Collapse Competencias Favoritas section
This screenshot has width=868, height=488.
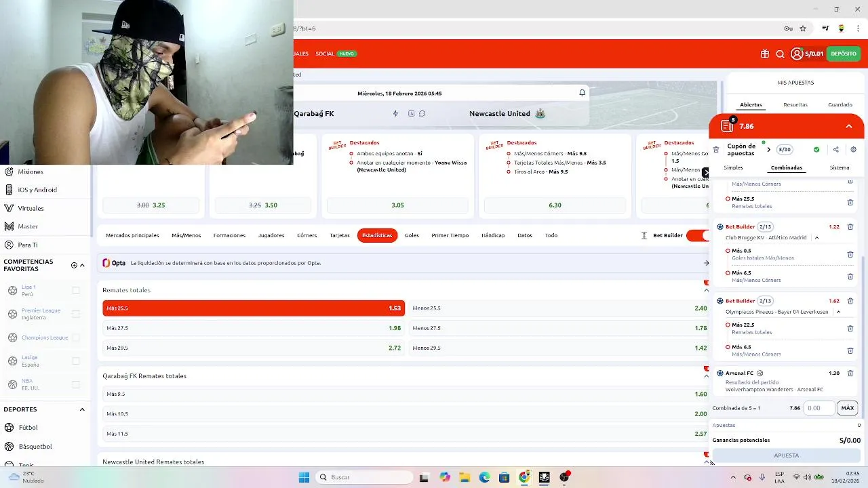[82, 265]
